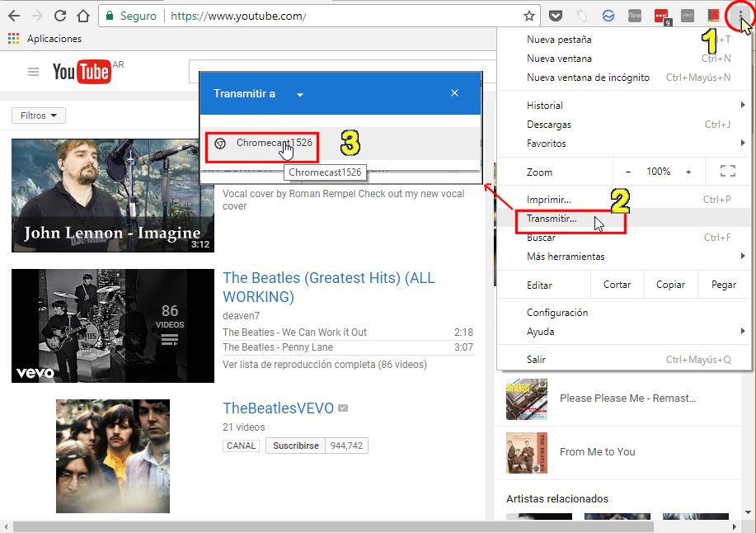Image resolution: width=756 pixels, height=533 pixels.
Task: Click the address bar URL field
Action: pyautogui.click(x=319, y=16)
